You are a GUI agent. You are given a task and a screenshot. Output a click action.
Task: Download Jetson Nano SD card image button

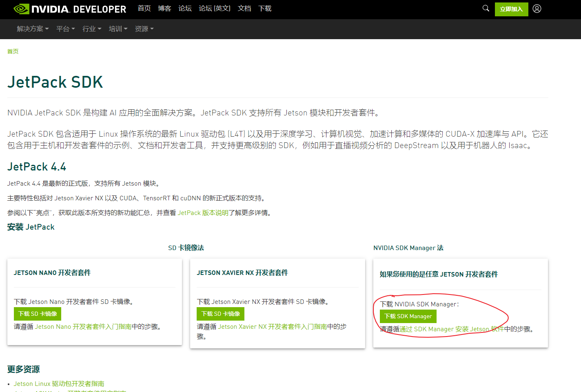point(38,314)
